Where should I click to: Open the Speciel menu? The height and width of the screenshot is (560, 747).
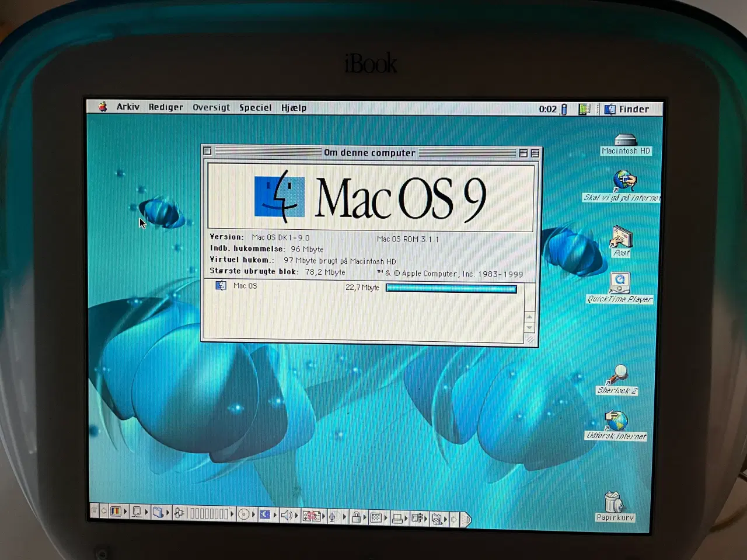(255, 107)
